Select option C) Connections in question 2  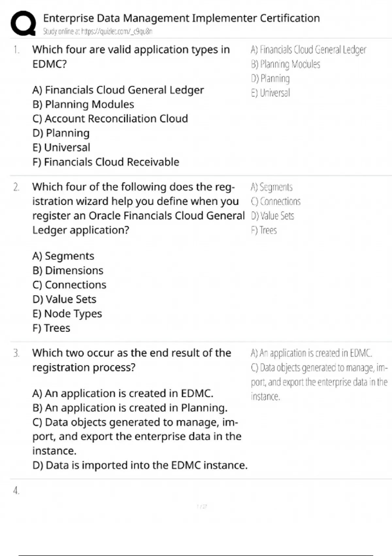[x=69, y=285]
